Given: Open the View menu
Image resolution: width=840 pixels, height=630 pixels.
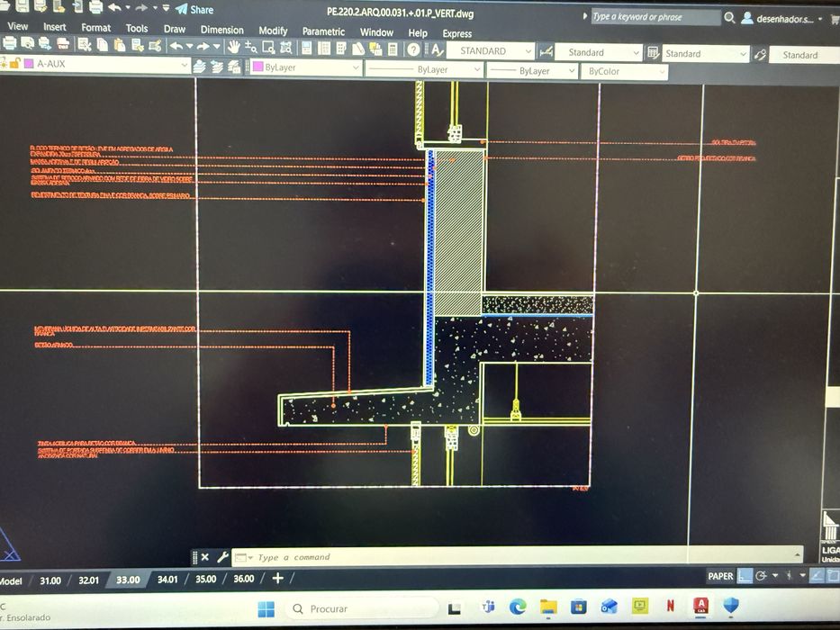Looking at the screenshot, I should tap(17, 26).
